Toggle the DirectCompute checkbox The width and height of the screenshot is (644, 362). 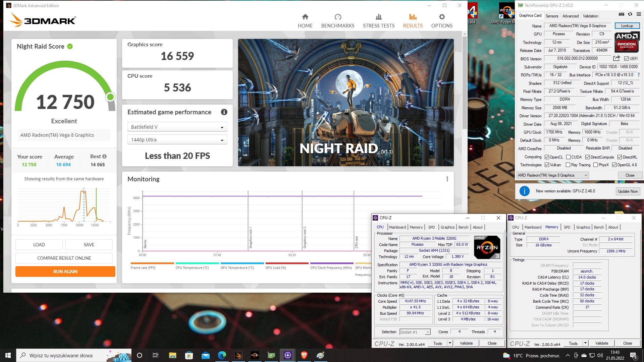(x=587, y=157)
